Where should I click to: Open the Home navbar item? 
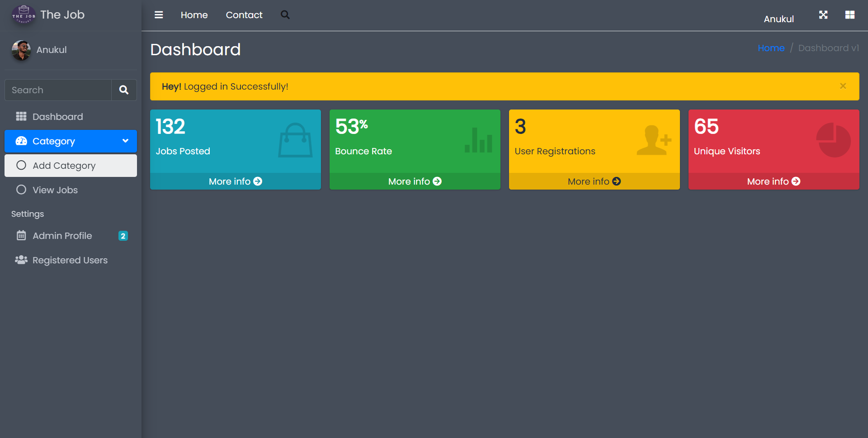(x=194, y=15)
